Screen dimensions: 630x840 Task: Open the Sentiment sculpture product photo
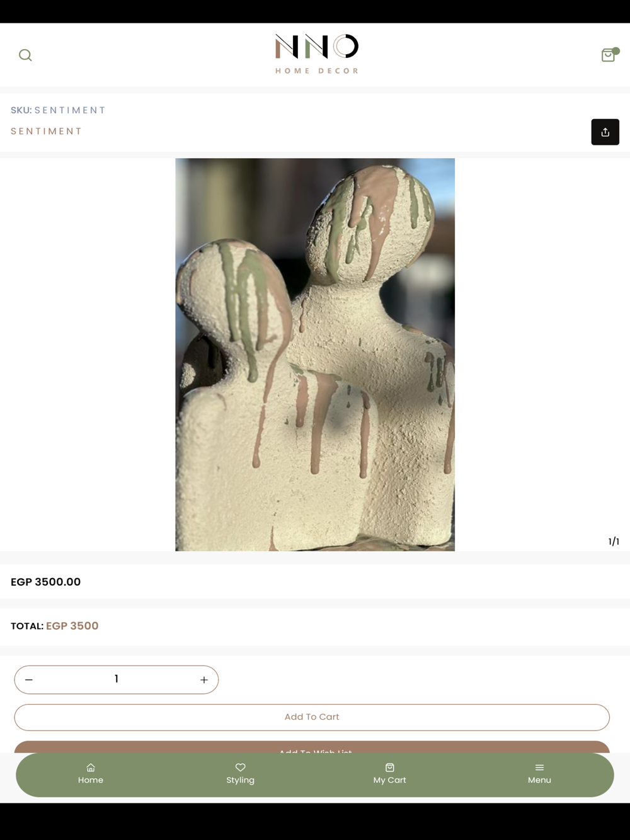(x=315, y=355)
